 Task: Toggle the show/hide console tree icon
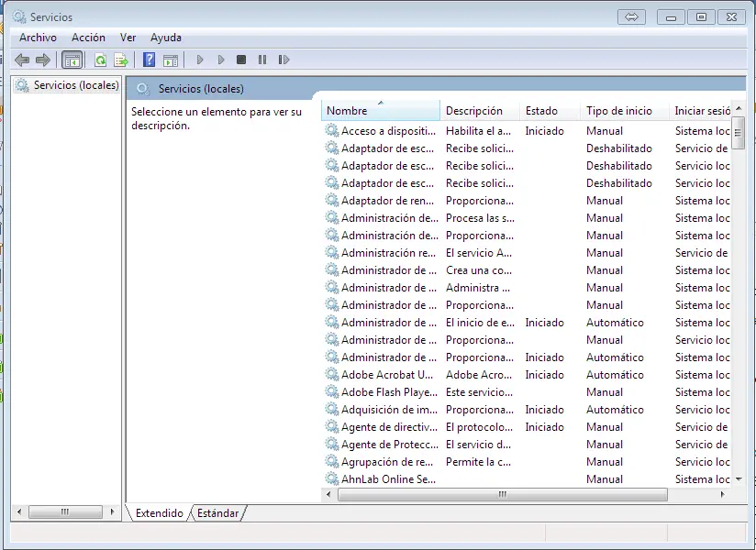pos(72,60)
